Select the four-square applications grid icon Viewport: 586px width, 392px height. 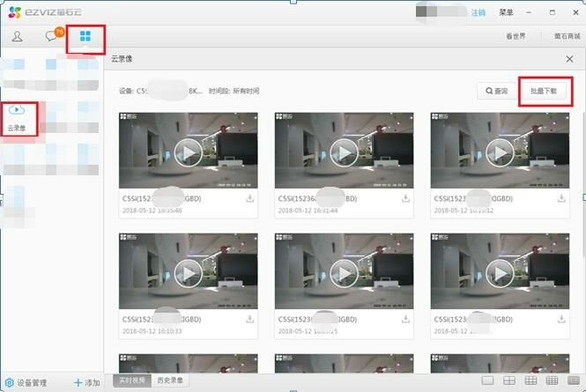85,36
